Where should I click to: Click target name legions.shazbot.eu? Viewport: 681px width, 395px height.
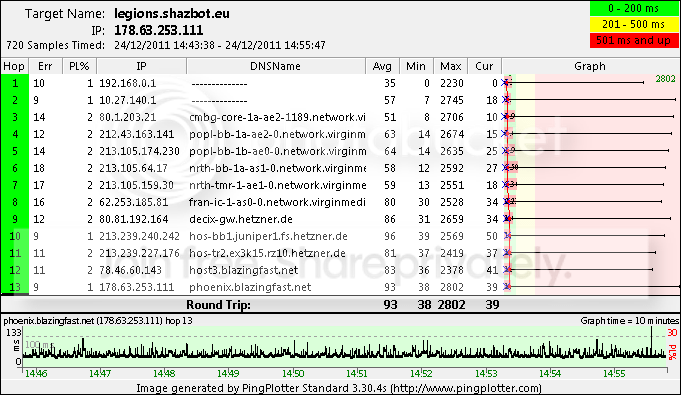[172, 13]
